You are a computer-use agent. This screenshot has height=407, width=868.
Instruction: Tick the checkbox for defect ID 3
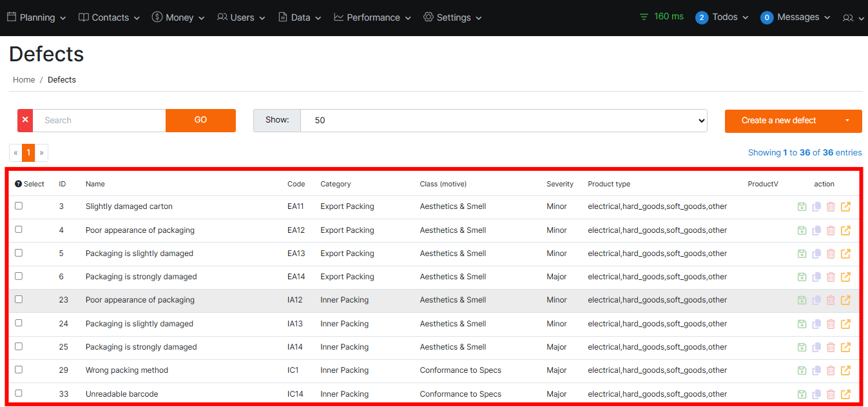click(x=19, y=206)
